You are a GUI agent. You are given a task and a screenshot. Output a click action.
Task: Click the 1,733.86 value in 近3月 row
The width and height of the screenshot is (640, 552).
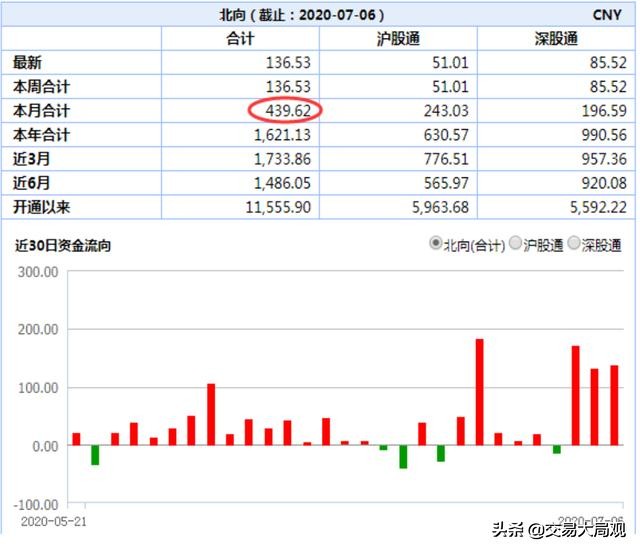point(282,159)
